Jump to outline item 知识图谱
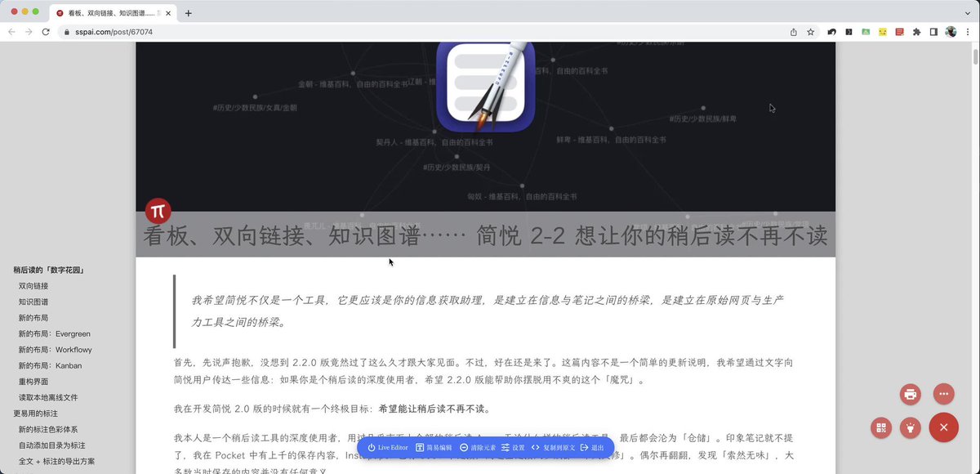This screenshot has height=474, width=980. (x=33, y=302)
